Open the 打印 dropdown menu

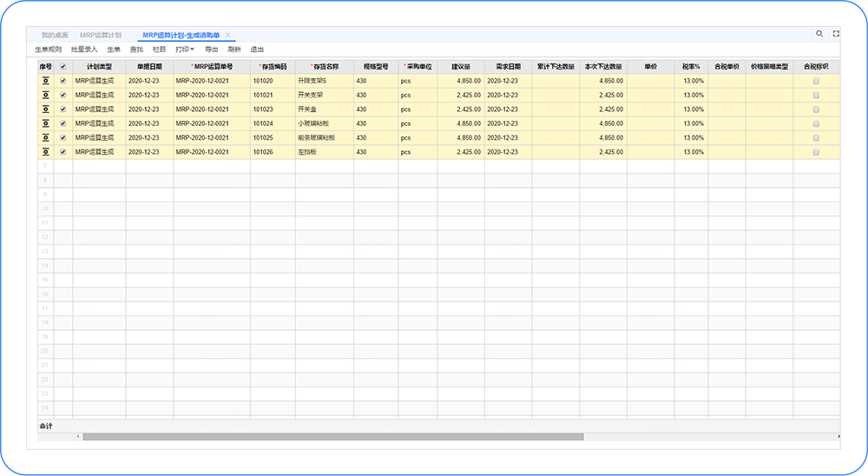pos(184,50)
